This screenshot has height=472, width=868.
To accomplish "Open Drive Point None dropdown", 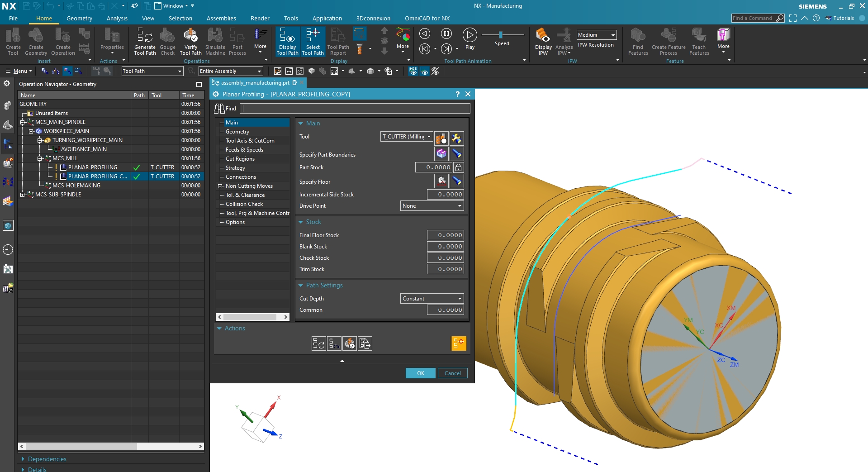I will (432, 206).
